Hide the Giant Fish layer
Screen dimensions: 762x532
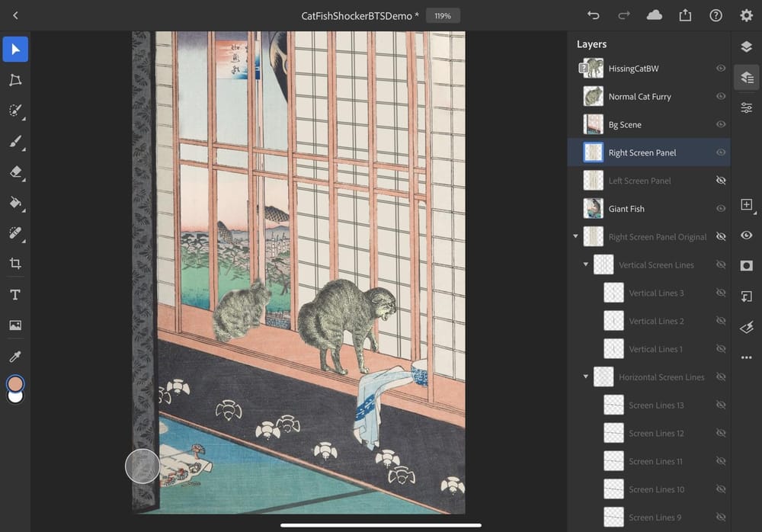tap(721, 209)
